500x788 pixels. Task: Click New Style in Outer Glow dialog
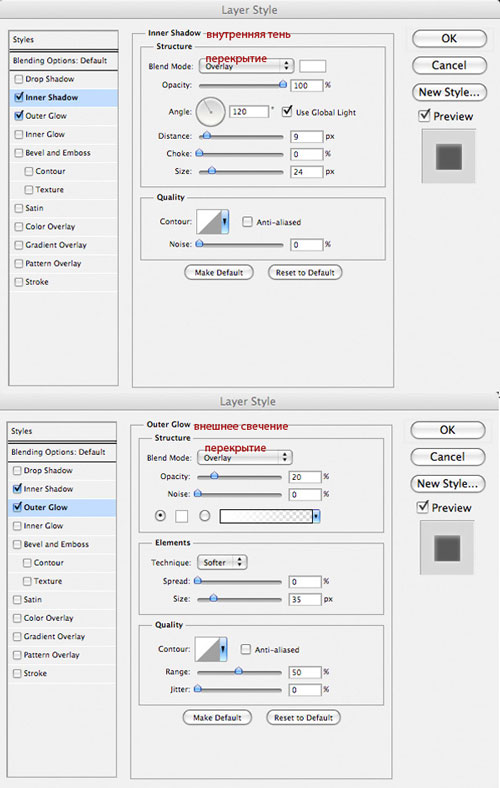[x=447, y=483]
